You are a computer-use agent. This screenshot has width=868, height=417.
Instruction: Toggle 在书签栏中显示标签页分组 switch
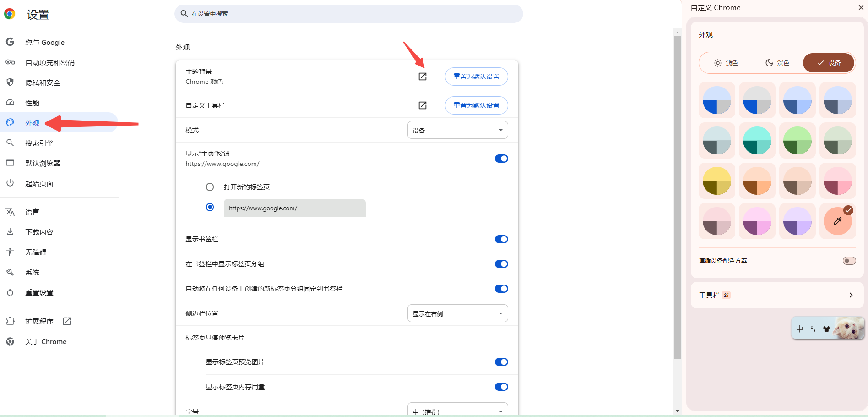click(x=501, y=264)
